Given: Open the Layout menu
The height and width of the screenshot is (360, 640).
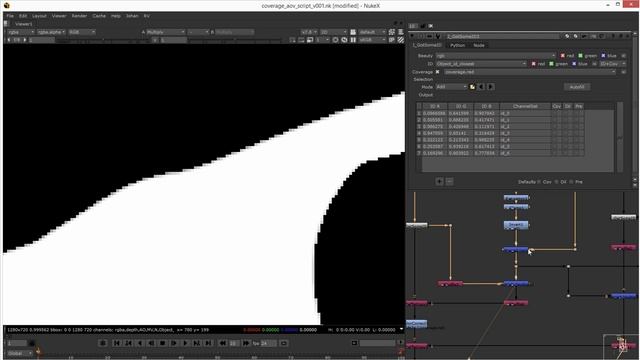Looking at the screenshot, I should click(x=39, y=16).
